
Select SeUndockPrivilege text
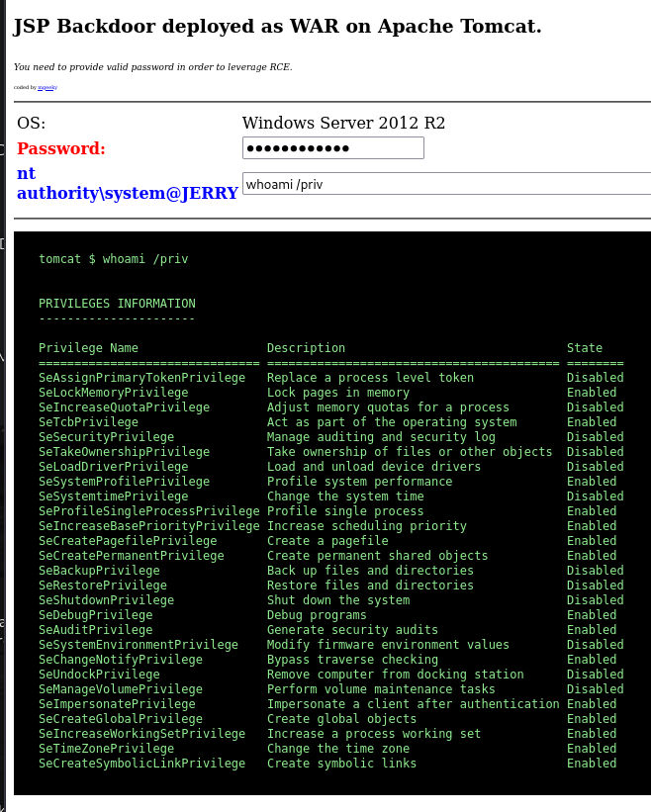[100, 675]
